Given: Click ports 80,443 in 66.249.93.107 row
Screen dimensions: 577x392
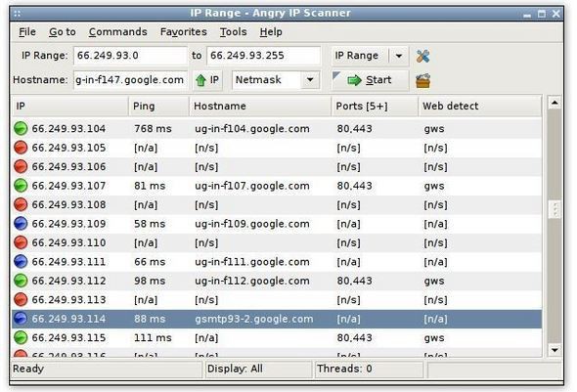Looking at the screenshot, I should [x=354, y=186].
